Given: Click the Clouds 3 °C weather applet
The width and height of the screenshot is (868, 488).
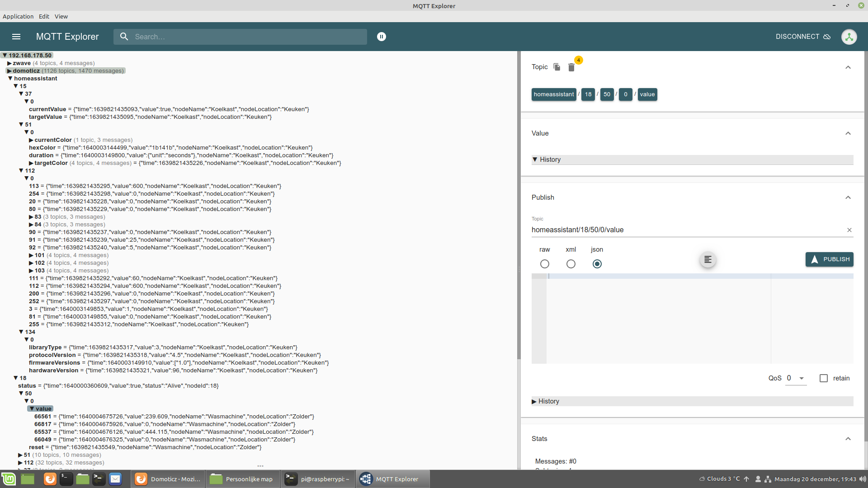Looking at the screenshot, I should tap(719, 479).
